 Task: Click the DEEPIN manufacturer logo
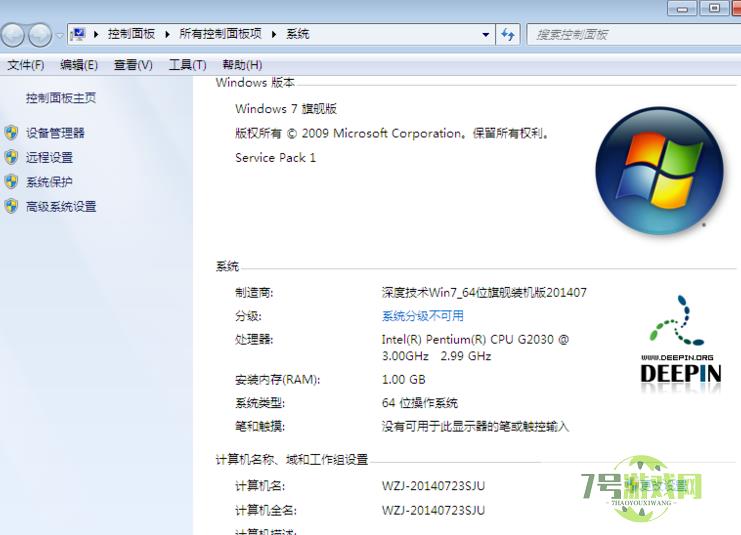coord(681,344)
